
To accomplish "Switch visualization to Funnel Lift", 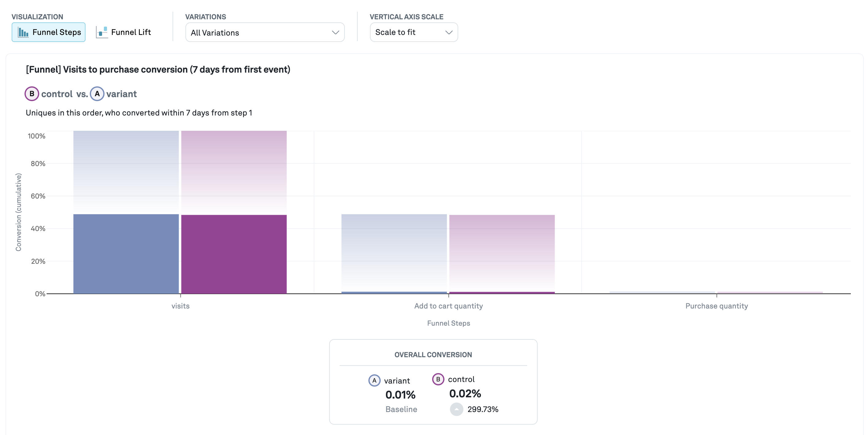I will point(131,32).
